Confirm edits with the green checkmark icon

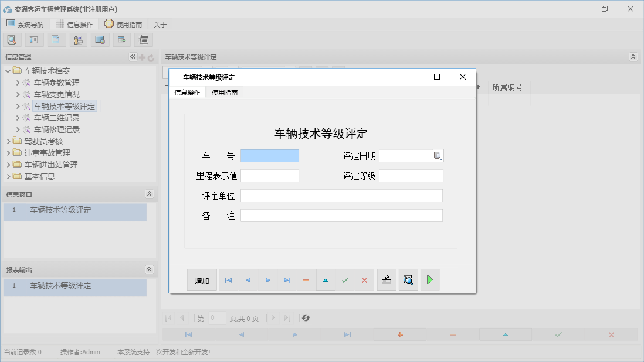click(x=345, y=279)
